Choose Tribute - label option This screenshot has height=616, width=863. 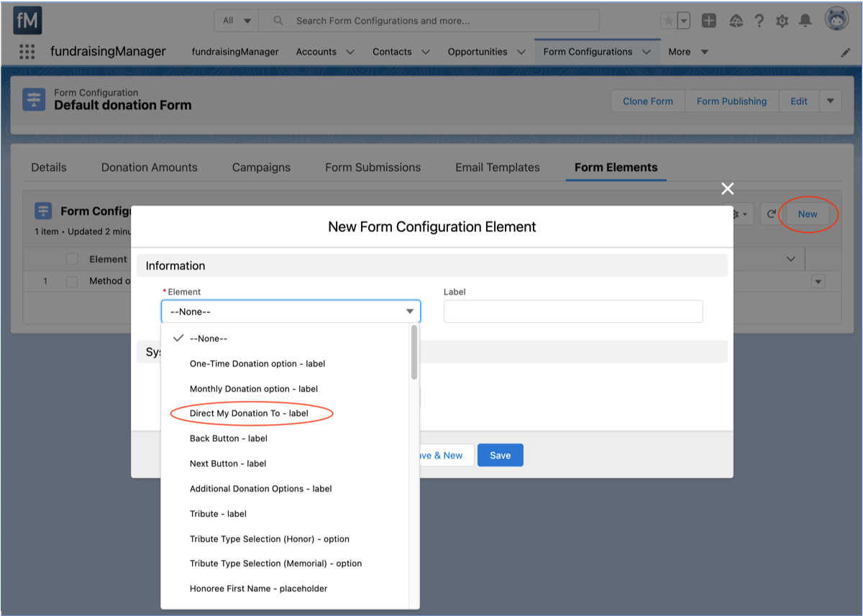pyautogui.click(x=286, y=514)
